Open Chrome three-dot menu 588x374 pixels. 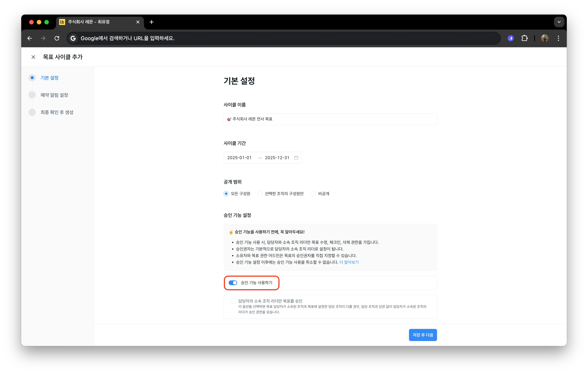click(x=558, y=38)
